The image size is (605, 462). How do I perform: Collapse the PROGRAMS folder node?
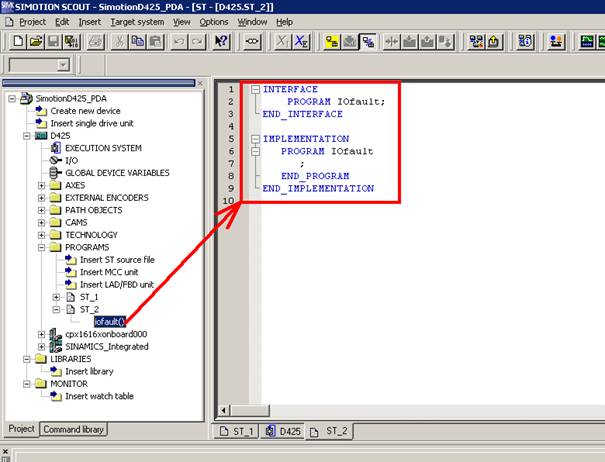click(41, 247)
